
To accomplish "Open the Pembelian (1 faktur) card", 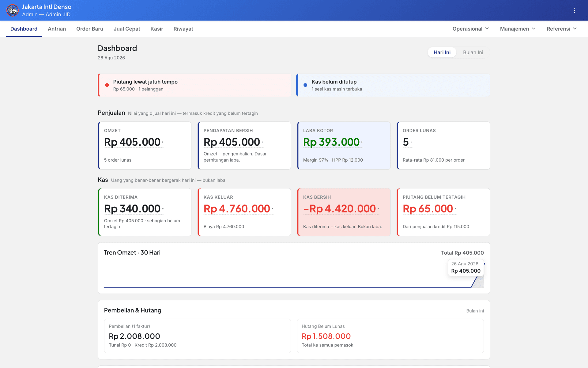I will point(197,336).
